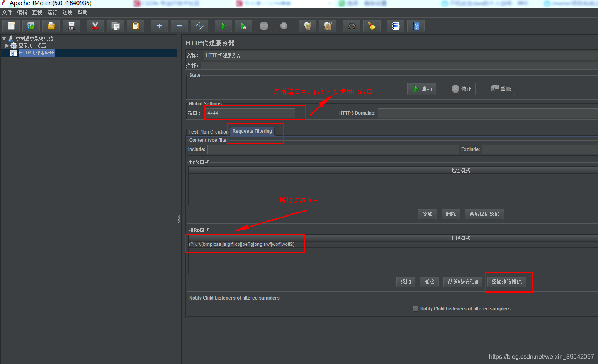Image resolution: width=598 pixels, height=364 pixels.
Task: Click 从剪贴板添加 under 排除模式 table
Action: (463, 282)
